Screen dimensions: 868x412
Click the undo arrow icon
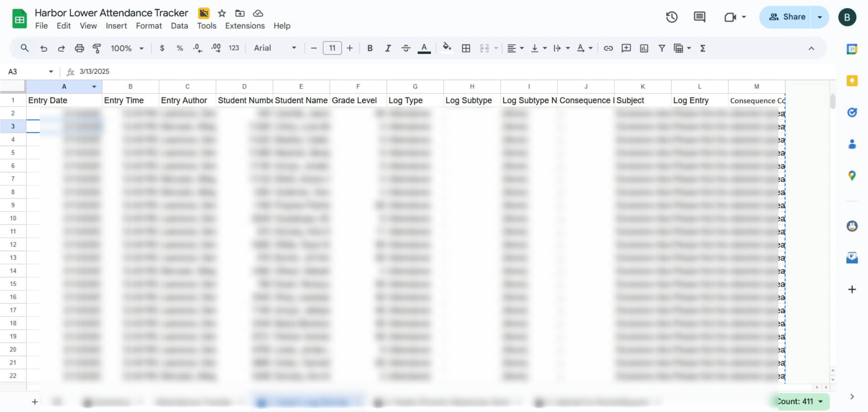pos(43,48)
